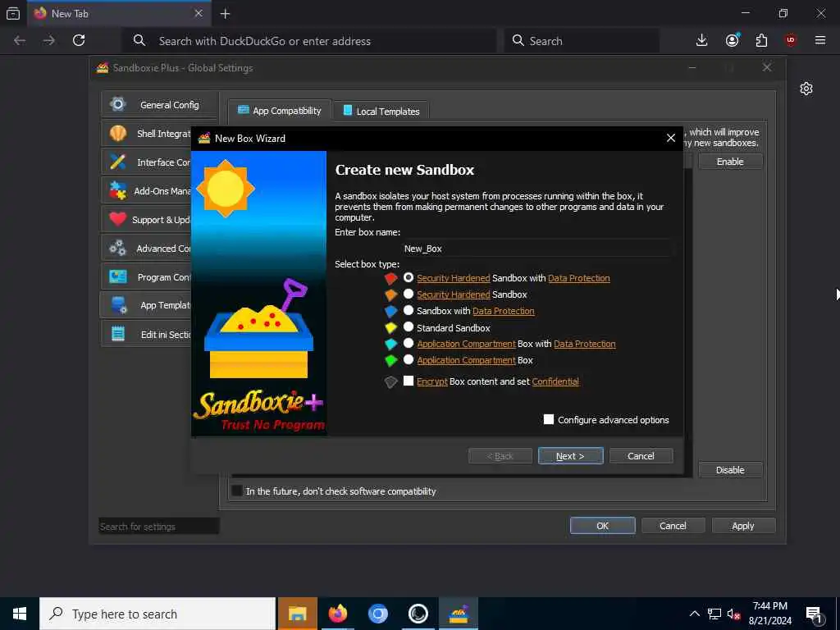Screen dimensions: 840x630
Task: Close the New Box Wizard dialog
Action: (x=671, y=138)
